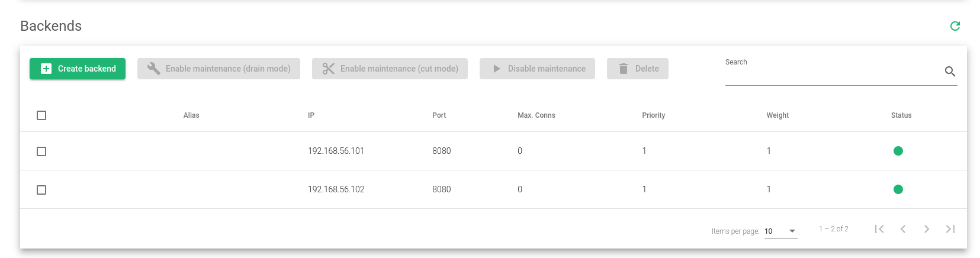Open the items per page dropdown
This screenshot has height=258, width=980.
[780, 231]
